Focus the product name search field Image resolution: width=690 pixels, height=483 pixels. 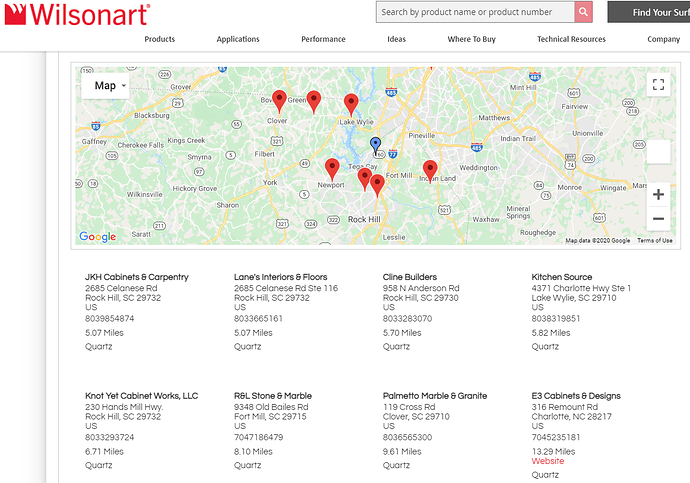pyautogui.click(x=475, y=12)
